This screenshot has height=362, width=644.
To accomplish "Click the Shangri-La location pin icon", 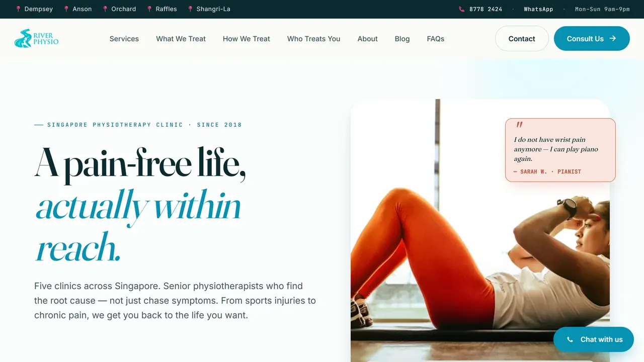I will tap(190, 9).
